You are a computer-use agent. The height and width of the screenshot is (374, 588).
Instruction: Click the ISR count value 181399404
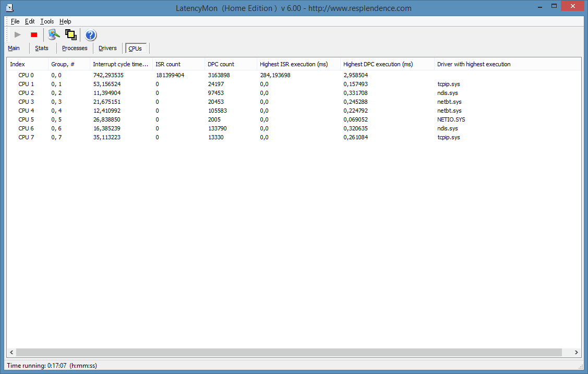(x=170, y=75)
